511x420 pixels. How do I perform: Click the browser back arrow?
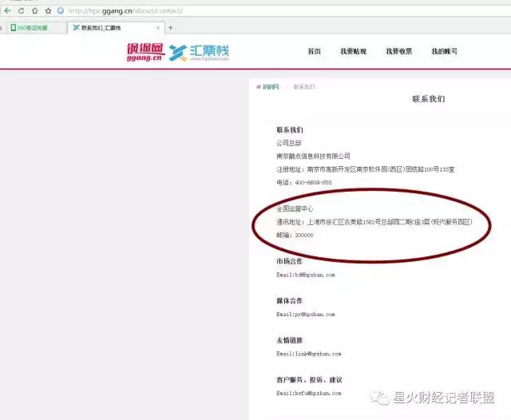point(7,10)
